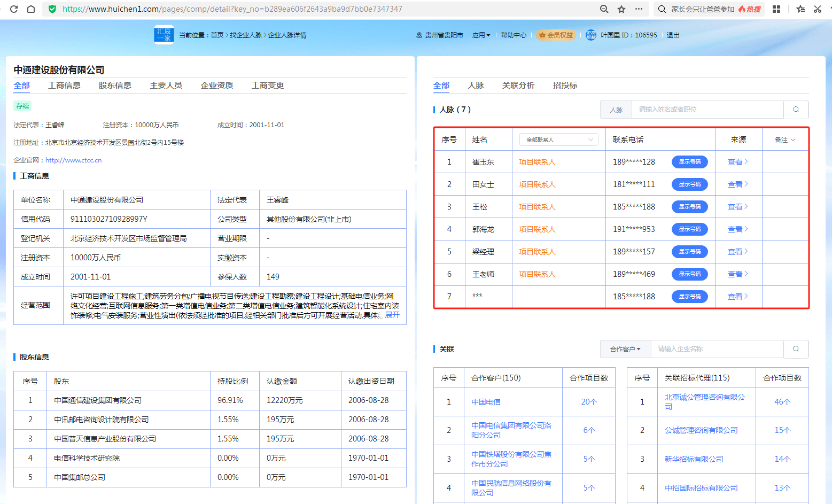832x504 pixels.
Task: Open 公诚管理咨询有限公司 link
Action: 701,430
